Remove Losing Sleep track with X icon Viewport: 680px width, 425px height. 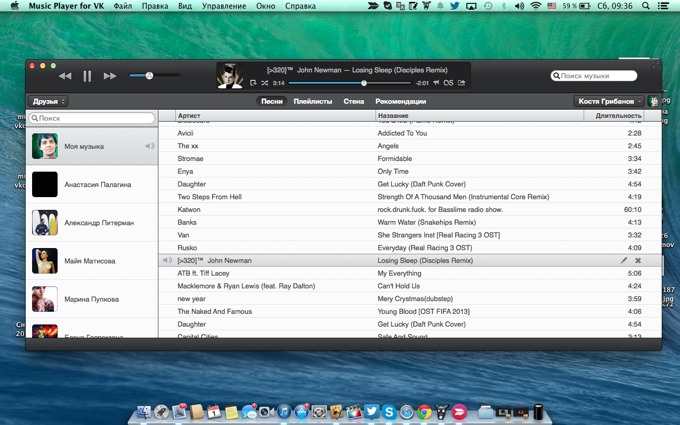pos(638,260)
